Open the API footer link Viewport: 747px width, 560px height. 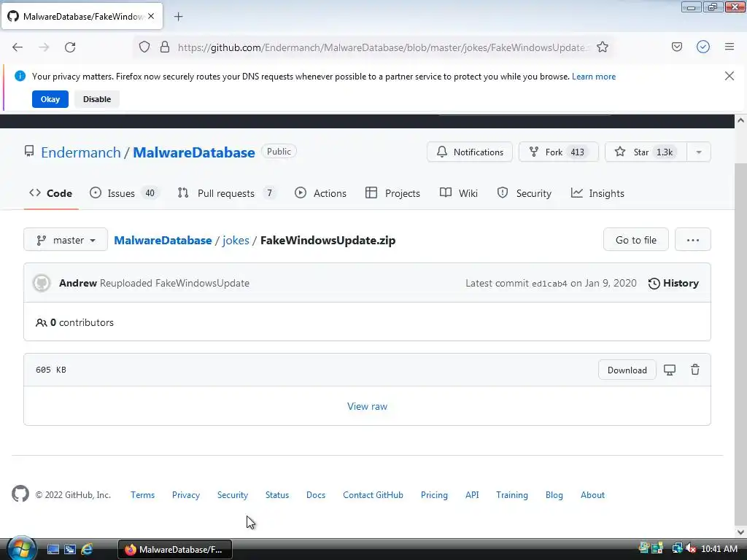coord(472,495)
